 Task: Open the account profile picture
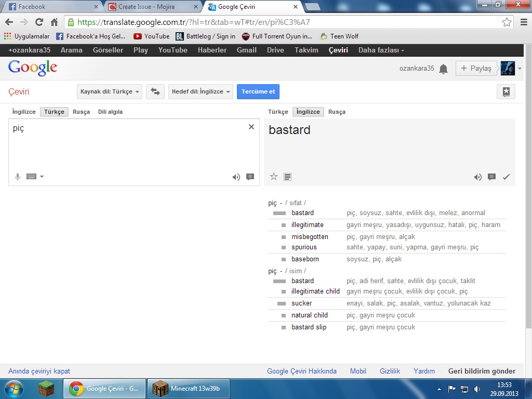pyautogui.click(x=508, y=68)
